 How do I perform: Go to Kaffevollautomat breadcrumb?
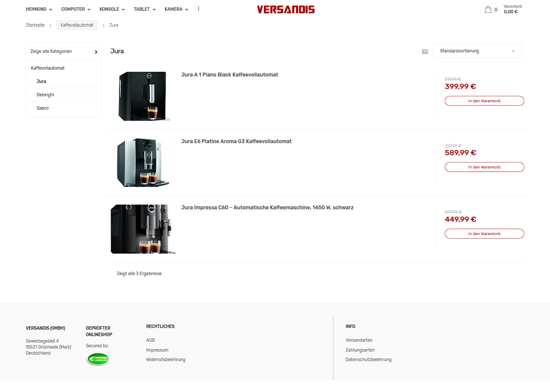point(77,25)
